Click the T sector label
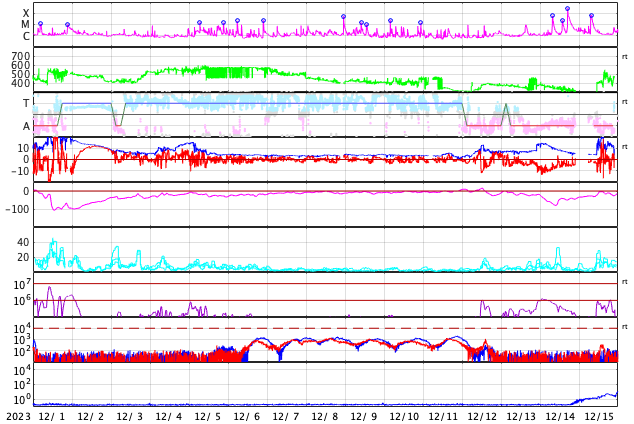634x424 pixels. pos(26,103)
